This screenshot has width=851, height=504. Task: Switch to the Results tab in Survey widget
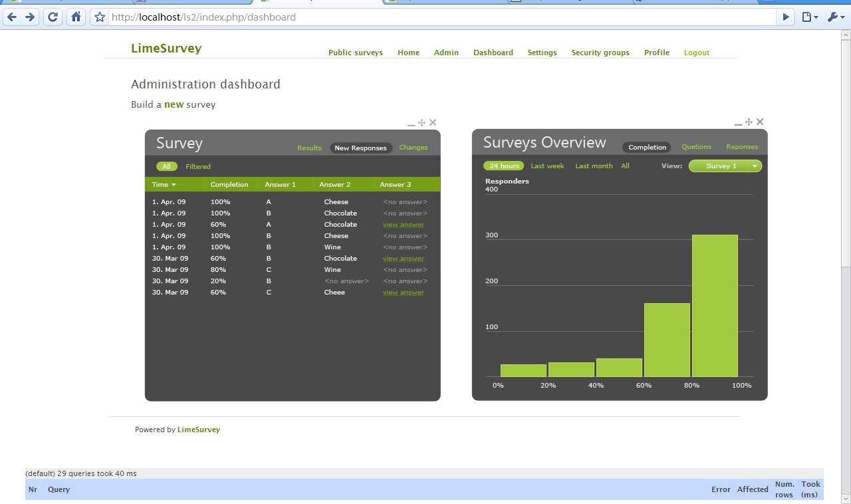pos(309,148)
